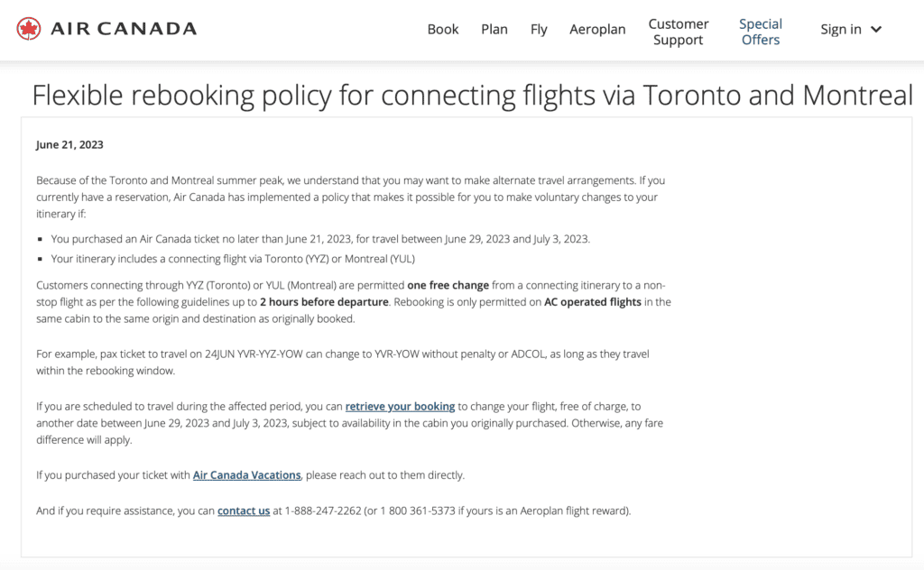Click the bold 'one free change' text

pos(448,285)
